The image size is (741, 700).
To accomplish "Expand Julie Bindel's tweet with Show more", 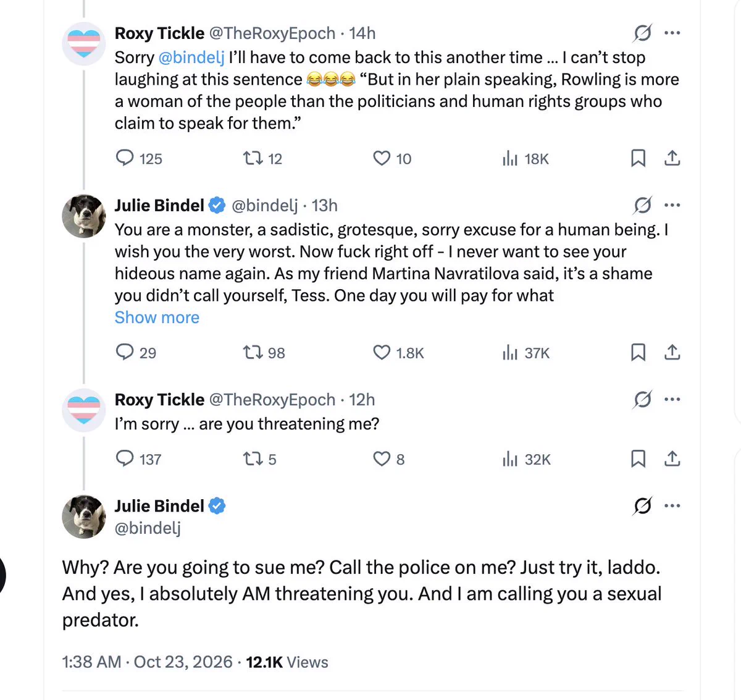I will [x=157, y=318].
